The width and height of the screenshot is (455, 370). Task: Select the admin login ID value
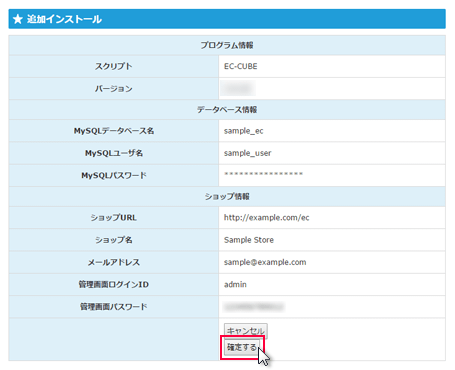(x=235, y=285)
